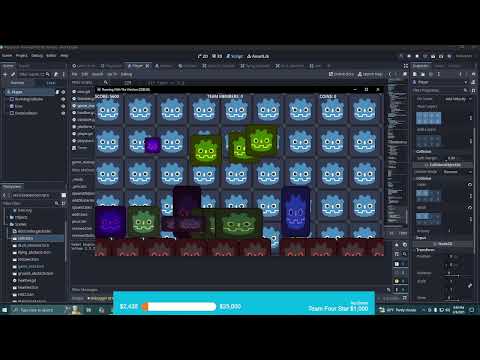
Task: Click the Online Docs button
Action: (x=341, y=74)
